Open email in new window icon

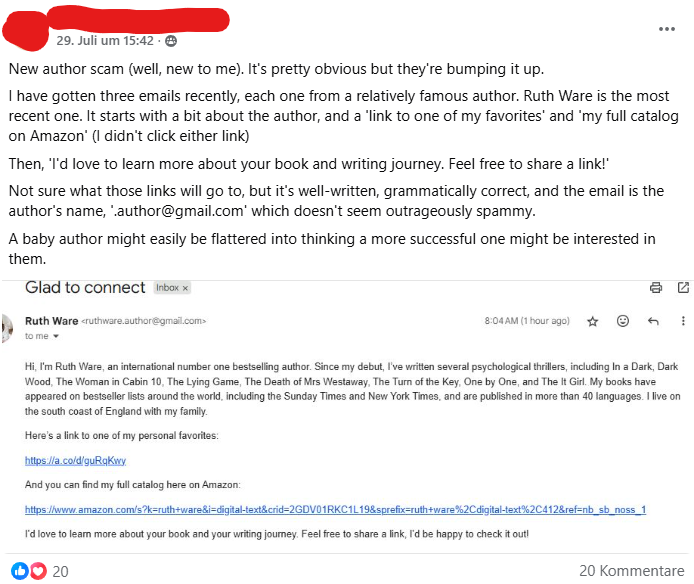click(x=682, y=288)
